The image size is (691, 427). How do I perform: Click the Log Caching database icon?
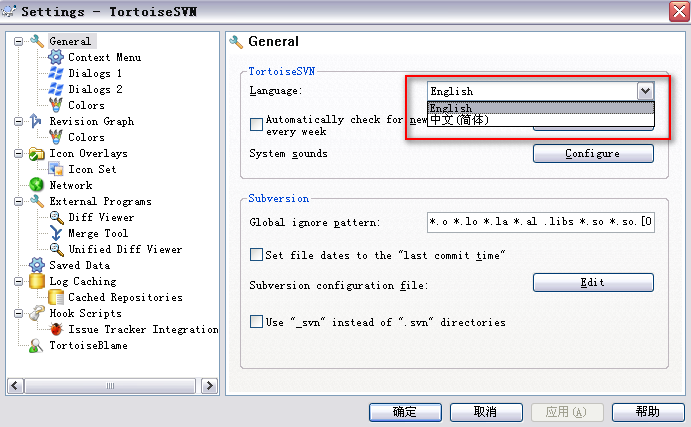pyautogui.click(x=37, y=281)
